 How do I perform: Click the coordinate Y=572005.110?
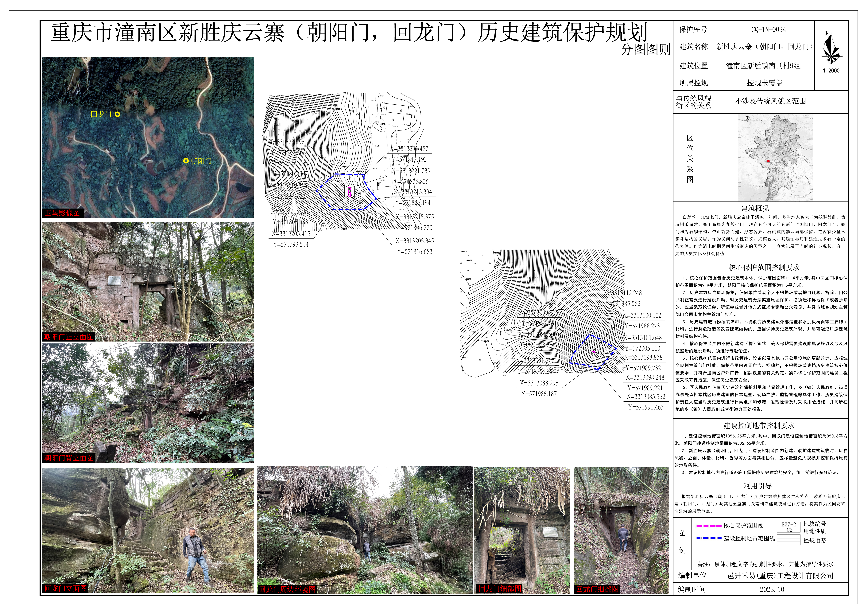click(642, 348)
